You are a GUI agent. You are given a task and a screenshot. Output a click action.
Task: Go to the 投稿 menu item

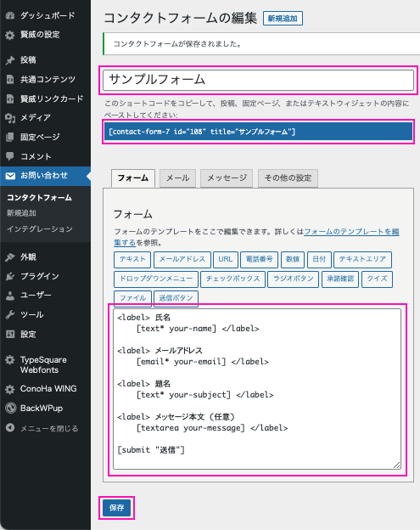click(45, 60)
